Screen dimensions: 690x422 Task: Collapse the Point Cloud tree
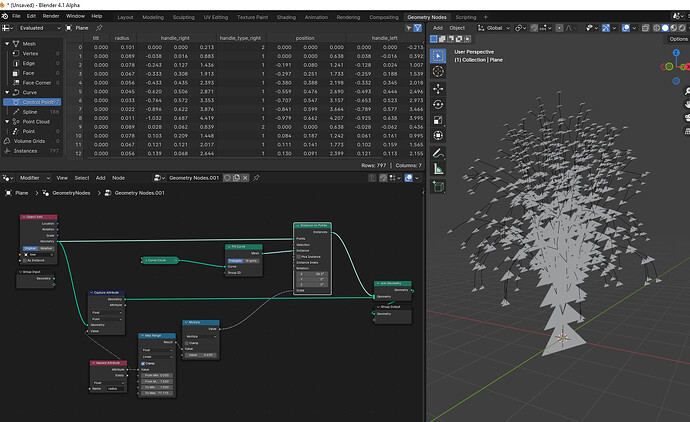tap(7, 121)
